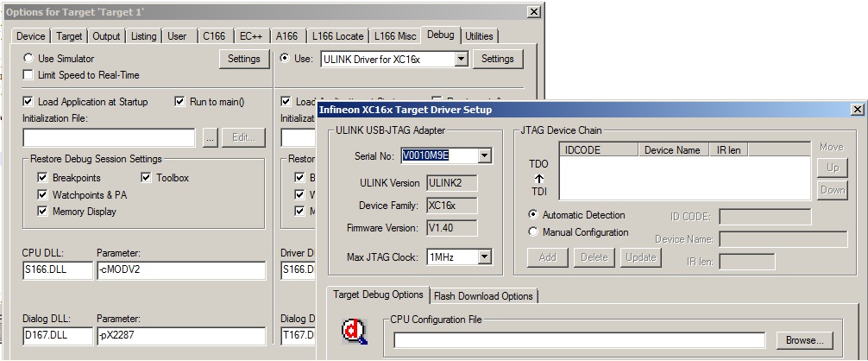Open the EC++ tab
This screenshot has height=361, width=868.
251,36
